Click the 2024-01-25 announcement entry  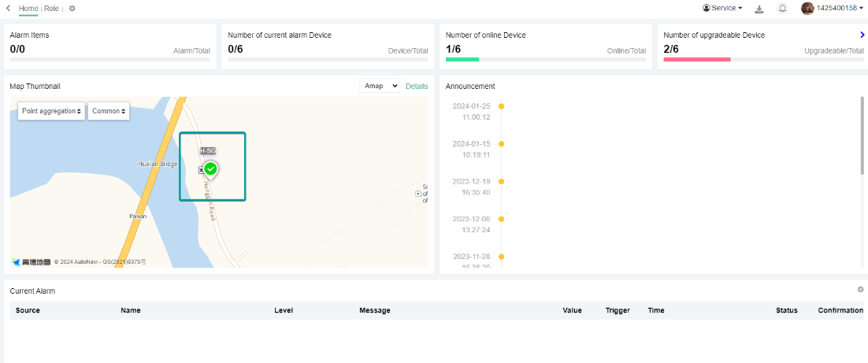[472, 111]
